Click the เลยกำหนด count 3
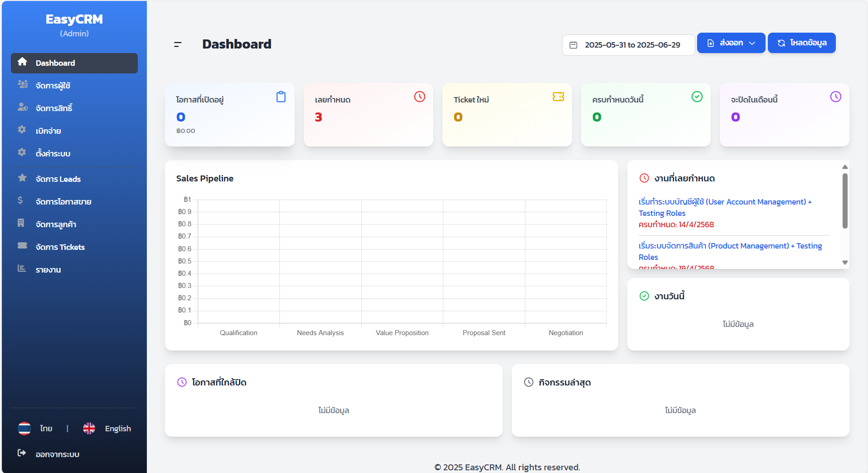868x473 pixels. [318, 117]
